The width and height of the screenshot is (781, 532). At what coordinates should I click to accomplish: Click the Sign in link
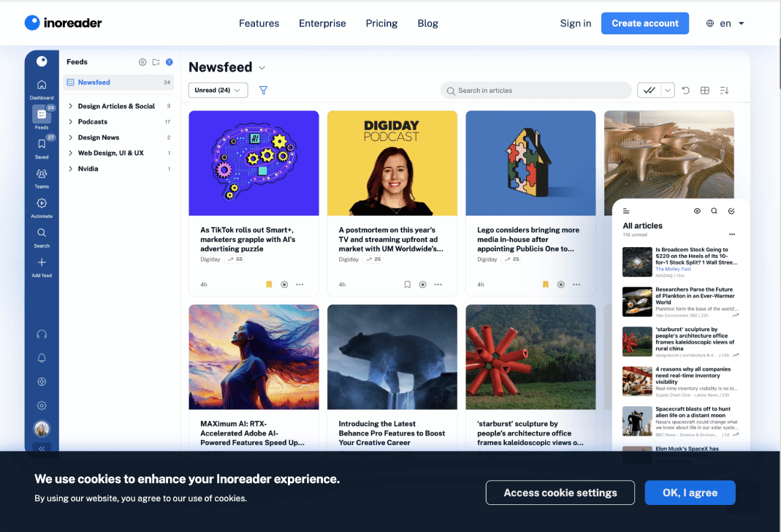[575, 23]
